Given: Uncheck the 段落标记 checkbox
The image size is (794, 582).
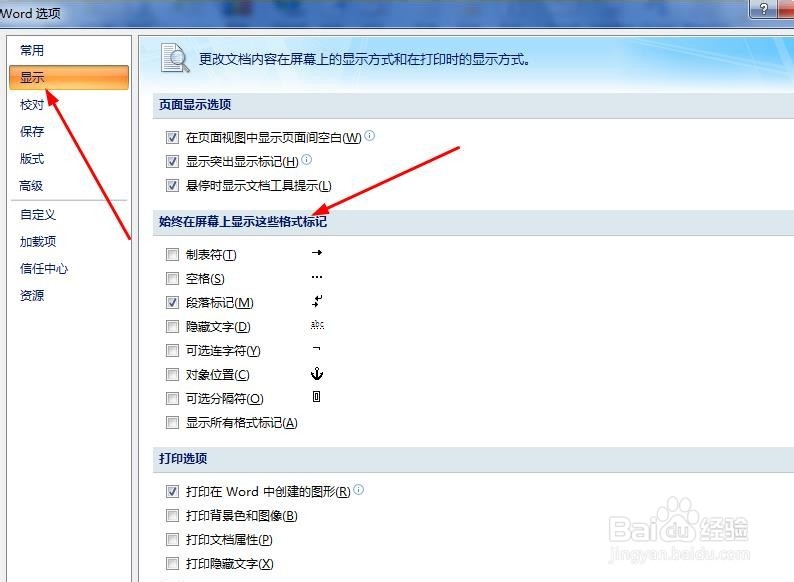Looking at the screenshot, I should pyautogui.click(x=172, y=302).
